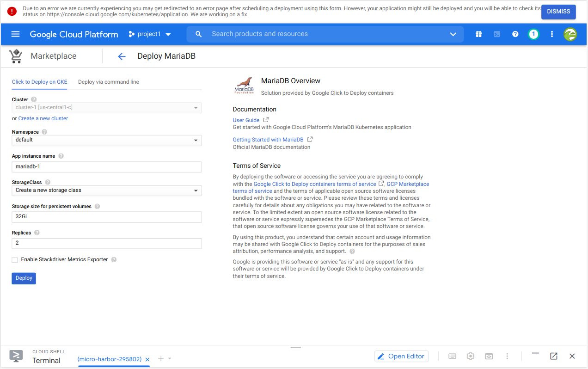Click the Google Cloud Platform logo text
This screenshot has height=369, width=588.
[74, 34]
